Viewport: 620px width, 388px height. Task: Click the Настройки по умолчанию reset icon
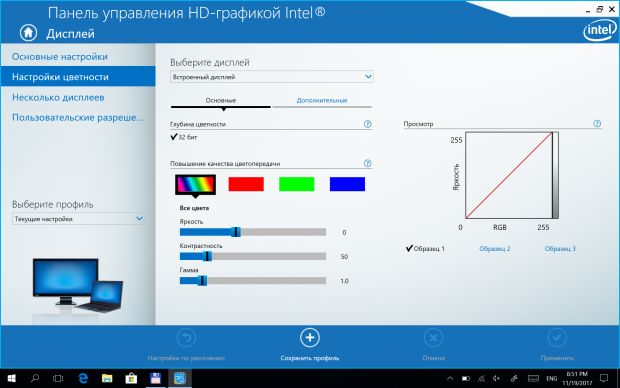click(186, 338)
